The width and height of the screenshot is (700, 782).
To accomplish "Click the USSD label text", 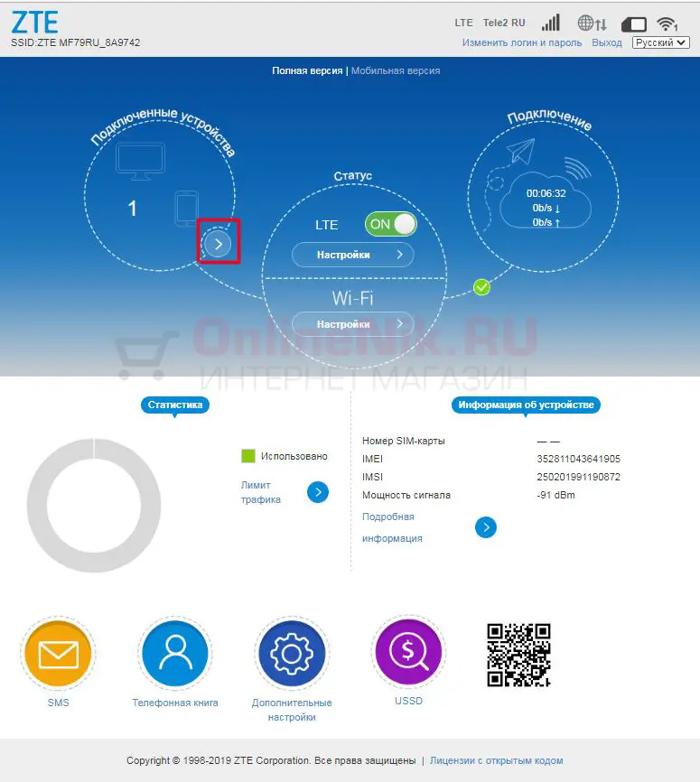I will point(408,701).
